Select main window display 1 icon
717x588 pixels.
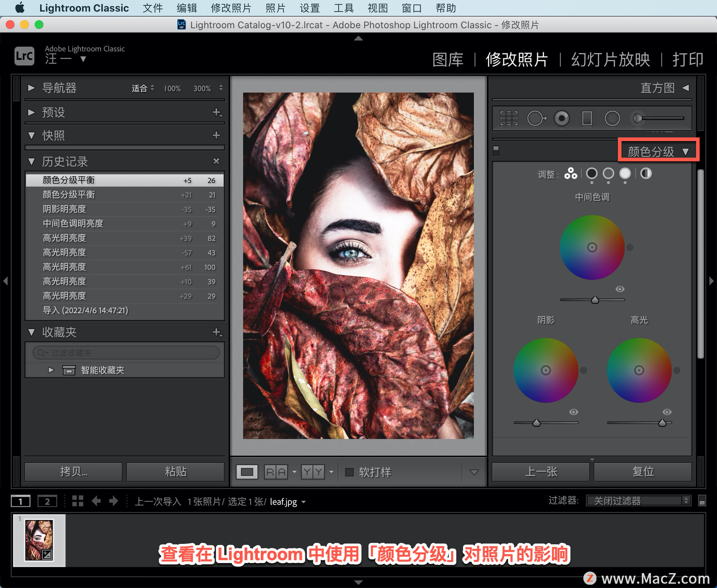21,501
